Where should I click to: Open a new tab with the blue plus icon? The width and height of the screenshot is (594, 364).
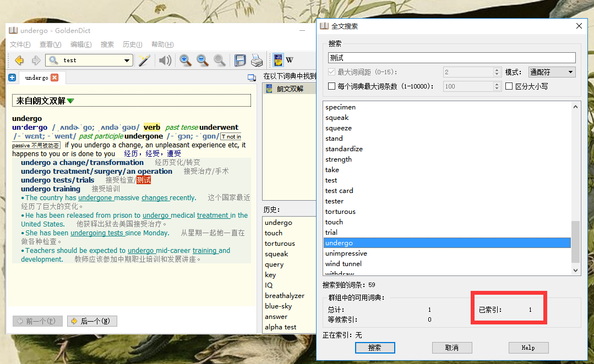click(12, 78)
